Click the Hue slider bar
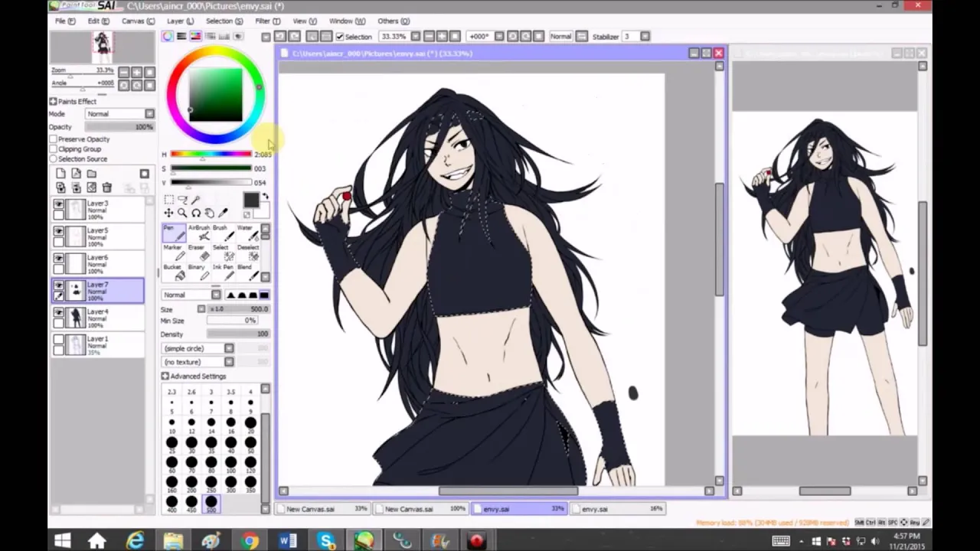 pos(211,155)
